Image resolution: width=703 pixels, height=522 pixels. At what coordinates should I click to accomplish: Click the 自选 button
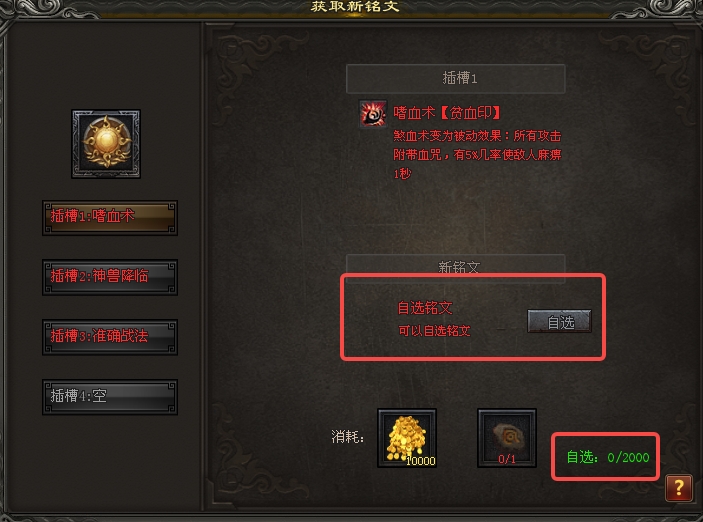[x=560, y=321]
